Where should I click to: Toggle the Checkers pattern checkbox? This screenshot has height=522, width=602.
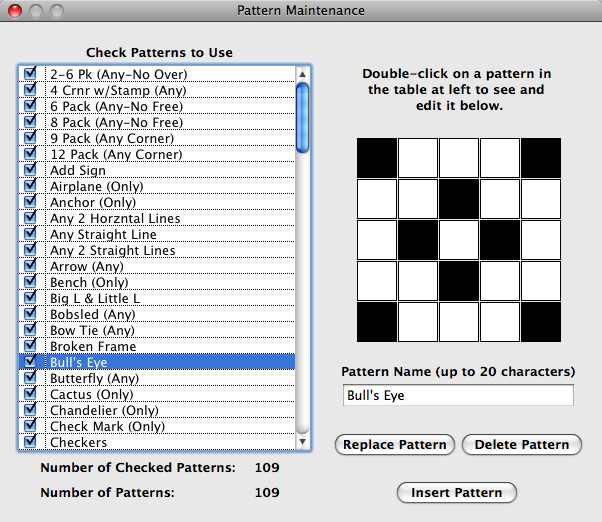click(30, 442)
